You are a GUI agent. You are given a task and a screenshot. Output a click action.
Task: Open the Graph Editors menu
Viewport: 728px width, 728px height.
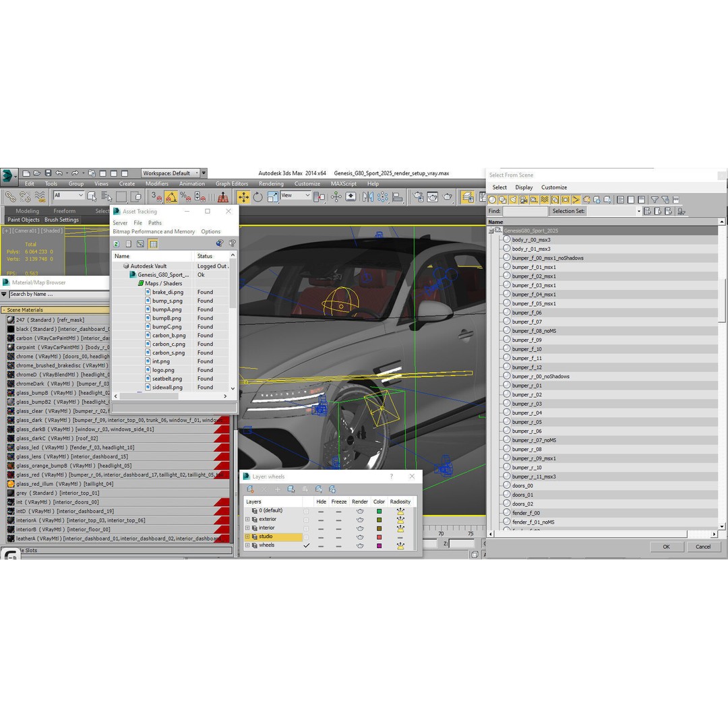(x=232, y=184)
